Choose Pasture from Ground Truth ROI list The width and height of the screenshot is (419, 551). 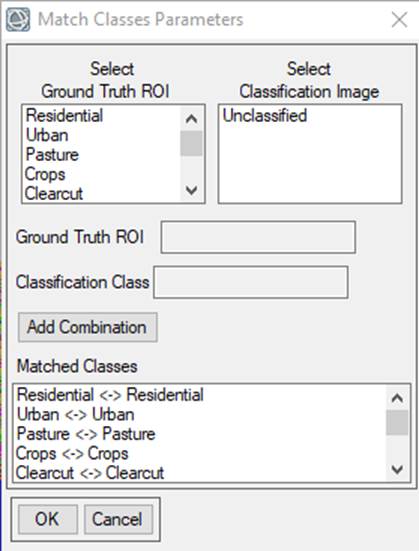pyautogui.click(x=52, y=155)
